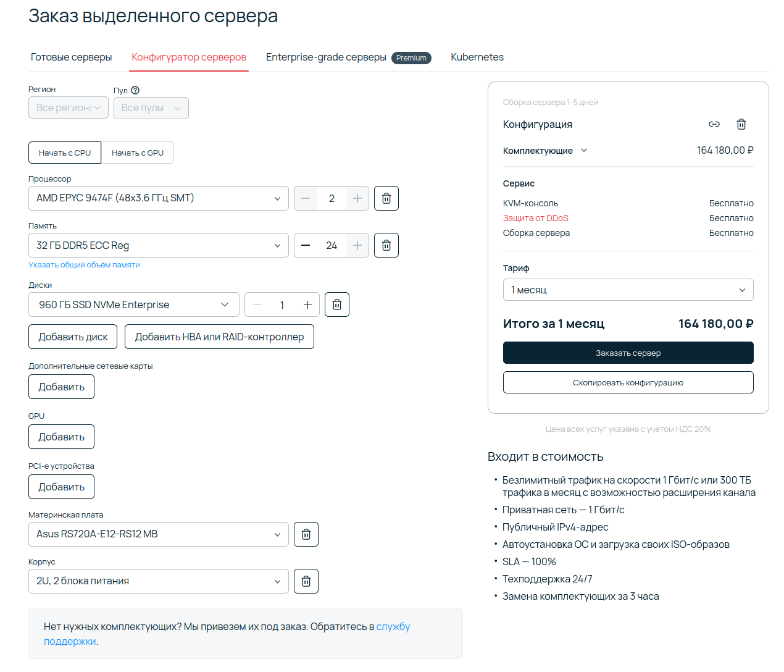Screen dimensions: 784x672
Task: Switch to Начать с GPU mode
Action: coord(138,153)
